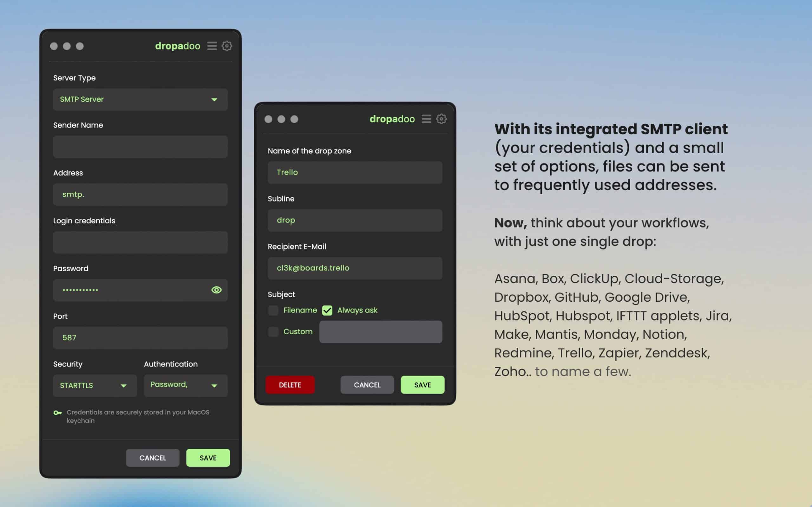Viewport: 812px width, 507px height.
Task: Click SAVE in the SMTP configuration window
Action: pyautogui.click(x=208, y=458)
